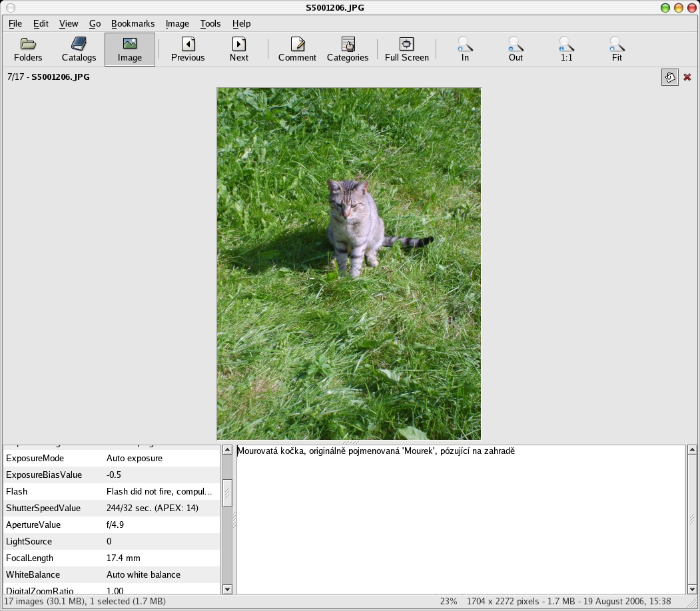700x611 pixels.
Task: Select the ExposureMode row
Action: click(x=112, y=458)
